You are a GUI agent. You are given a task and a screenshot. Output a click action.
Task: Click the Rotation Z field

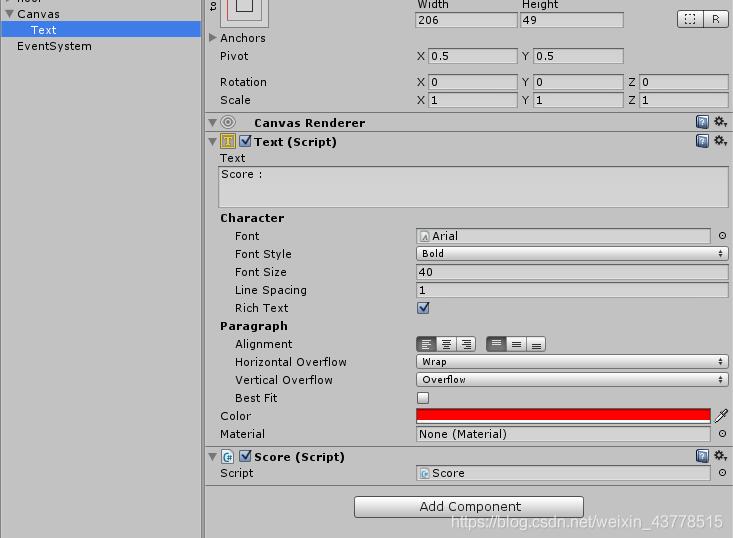click(683, 82)
